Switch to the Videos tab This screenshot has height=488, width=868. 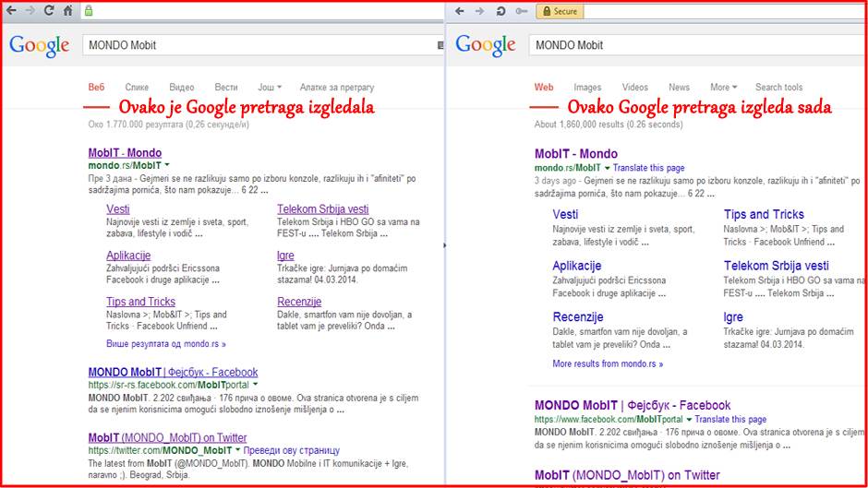point(635,87)
